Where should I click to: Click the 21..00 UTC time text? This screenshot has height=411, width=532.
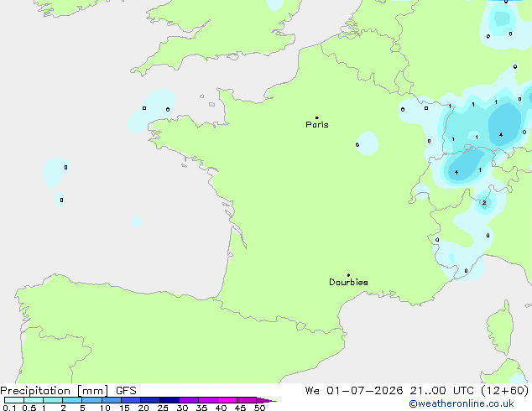441,391
